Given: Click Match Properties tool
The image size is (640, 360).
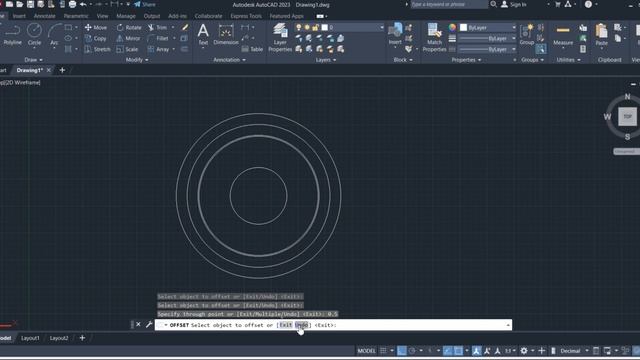Looking at the screenshot, I should (x=434, y=38).
